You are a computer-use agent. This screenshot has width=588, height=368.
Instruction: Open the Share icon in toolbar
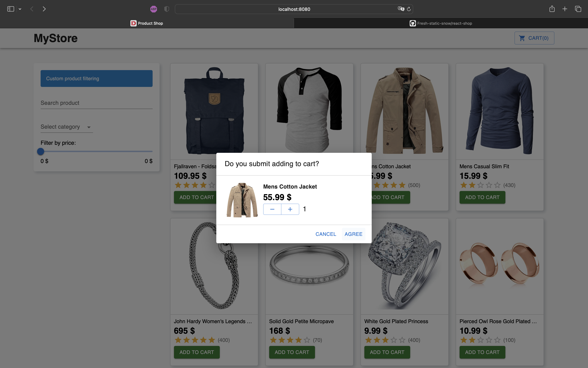(552, 9)
